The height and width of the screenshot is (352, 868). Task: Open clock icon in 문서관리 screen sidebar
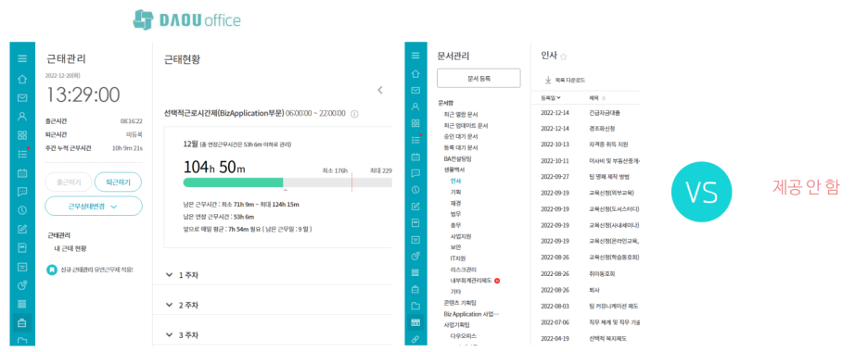coord(415,190)
